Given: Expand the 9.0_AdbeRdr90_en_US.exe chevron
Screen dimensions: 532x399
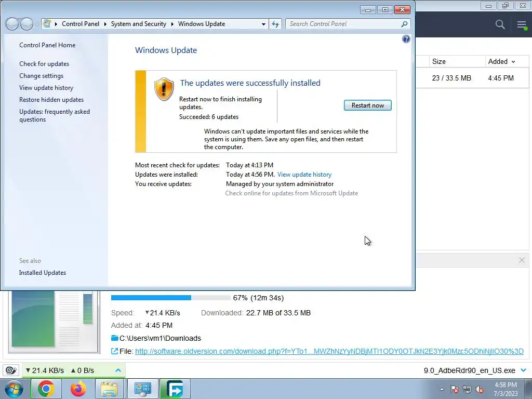Looking at the screenshot, I should [524, 370].
